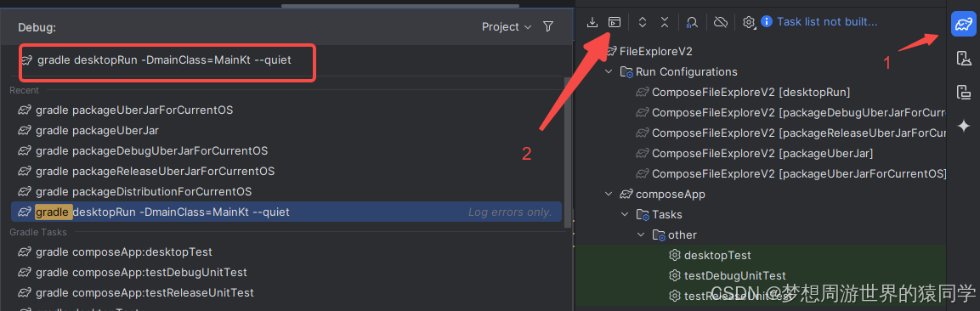The width and height of the screenshot is (980, 311).
Task: Collapse the Run Configurations node
Action: coord(609,72)
